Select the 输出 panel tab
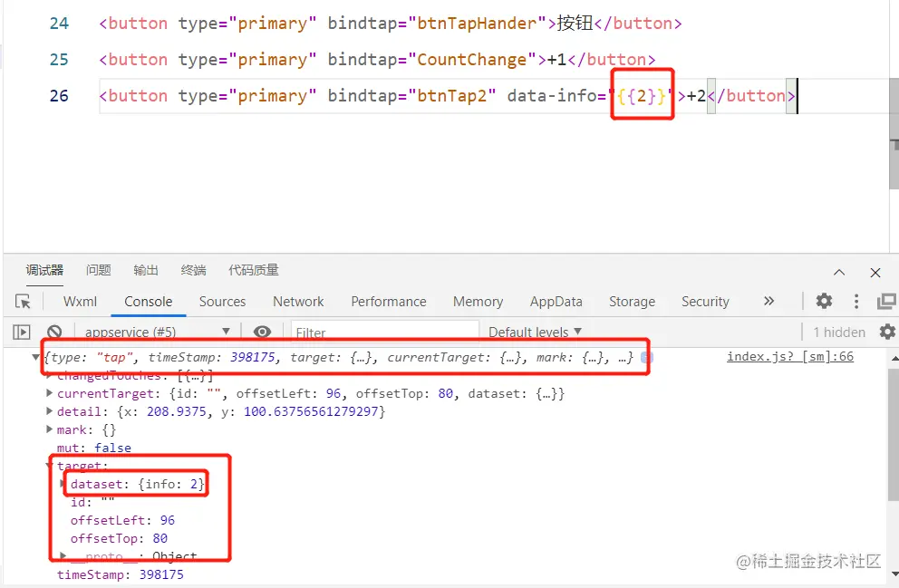This screenshot has height=588, width=899. pos(146,270)
